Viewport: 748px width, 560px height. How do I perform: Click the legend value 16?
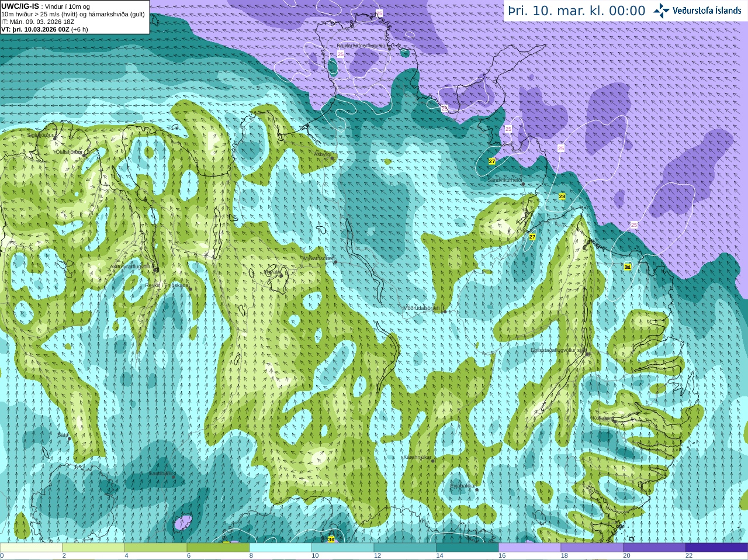pyautogui.click(x=502, y=556)
